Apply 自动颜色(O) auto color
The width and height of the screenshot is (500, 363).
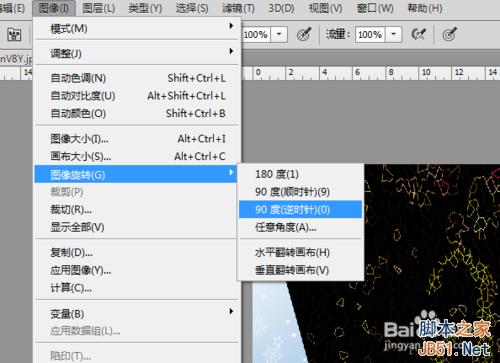pyautogui.click(x=137, y=114)
